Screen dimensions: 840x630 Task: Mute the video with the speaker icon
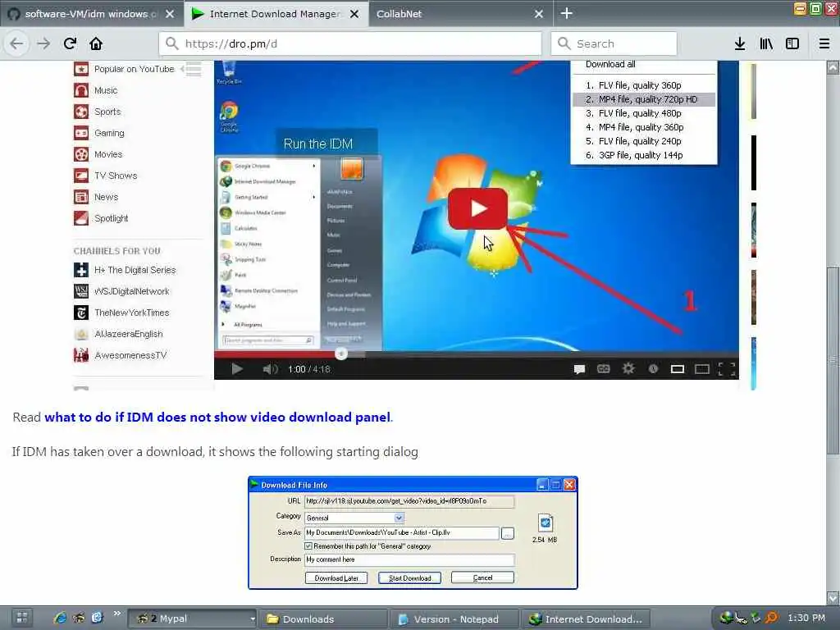coord(270,368)
